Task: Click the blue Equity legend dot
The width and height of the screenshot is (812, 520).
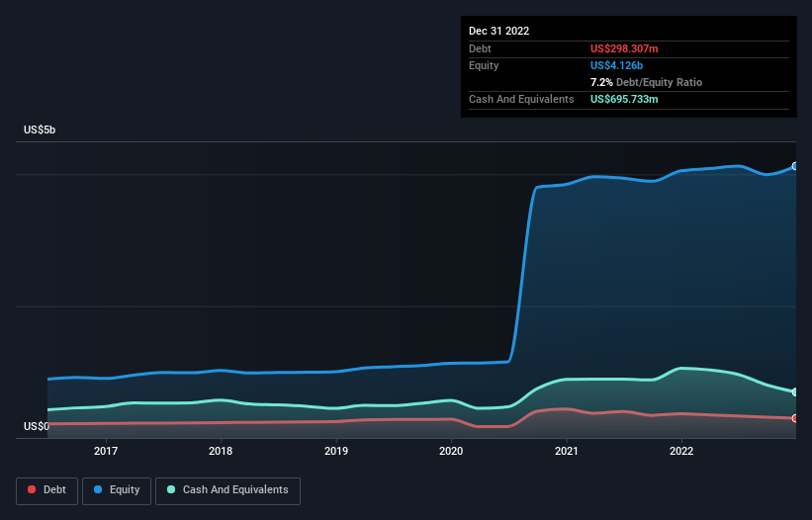Action: [x=98, y=489]
